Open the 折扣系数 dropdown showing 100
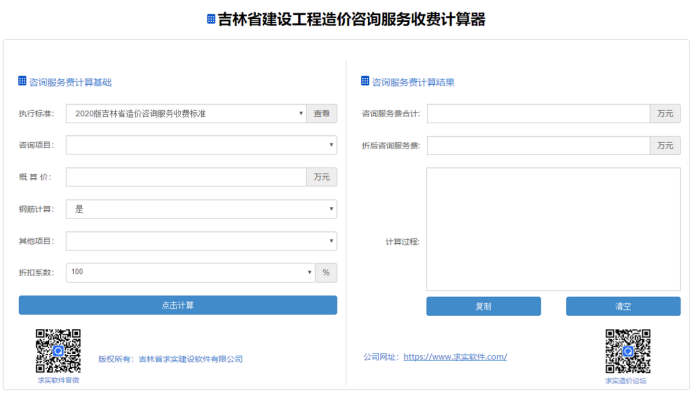Viewport: 693px width, 394px height. click(x=190, y=272)
